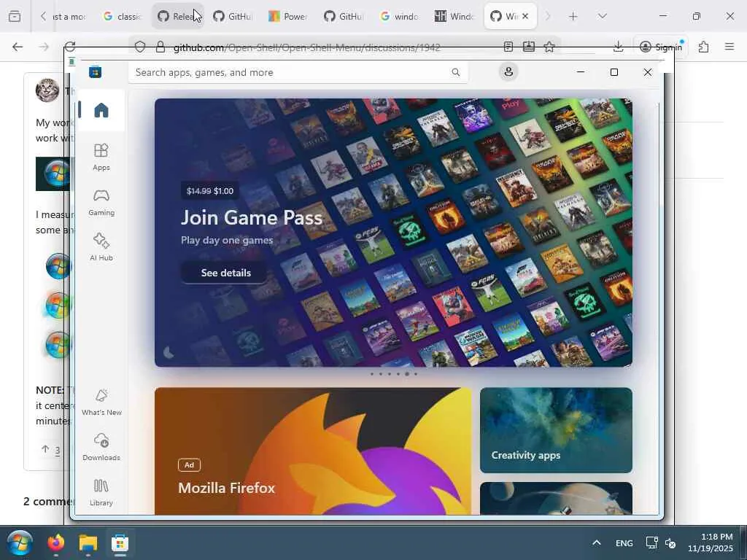The image size is (747, 560).
Task: Open Firefox Extensions puzzle icon
Action: coord(703,47)
